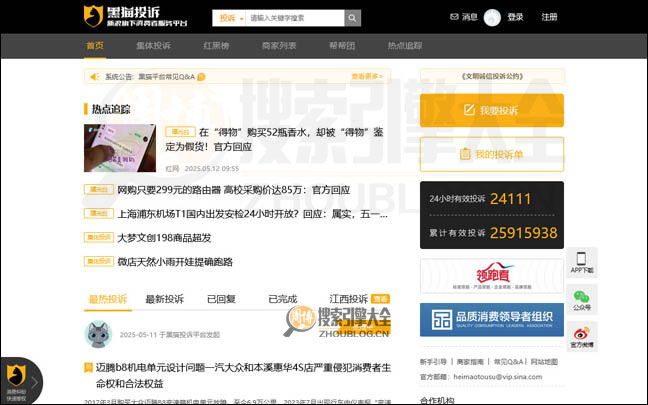Open 299元路由器 news headline
Screen dimensions: 648x405
click(x=233, y=190)
